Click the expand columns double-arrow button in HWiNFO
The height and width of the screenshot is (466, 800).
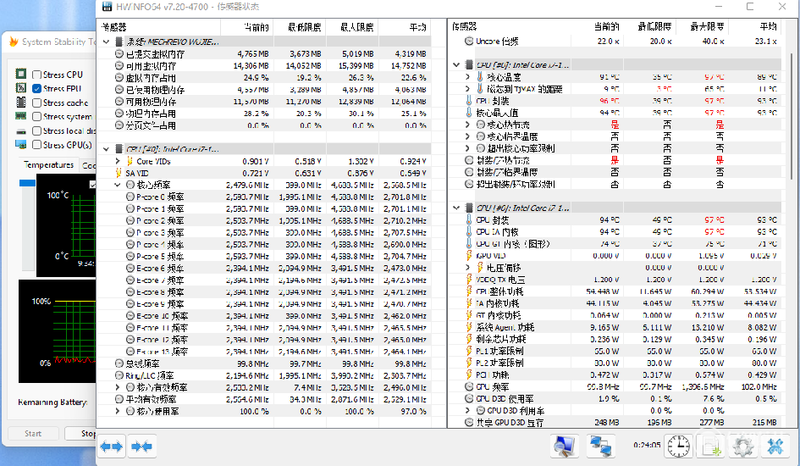[111, 447]
